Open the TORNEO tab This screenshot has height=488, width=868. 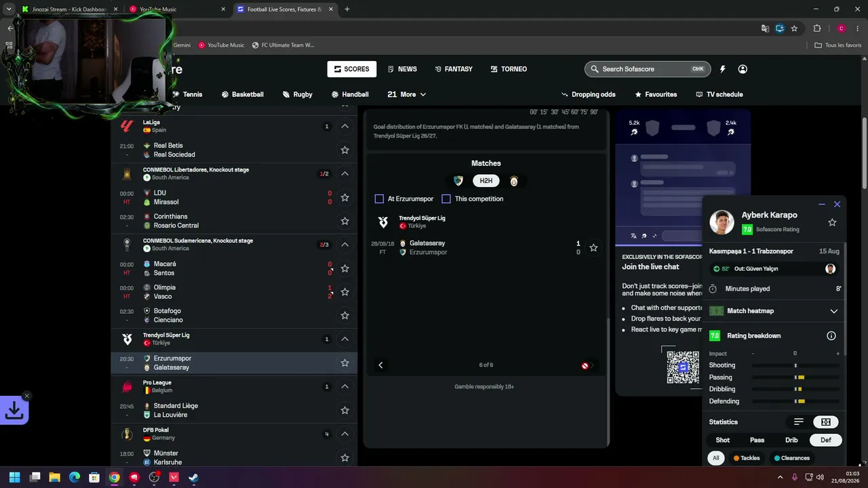click(509, 69)
